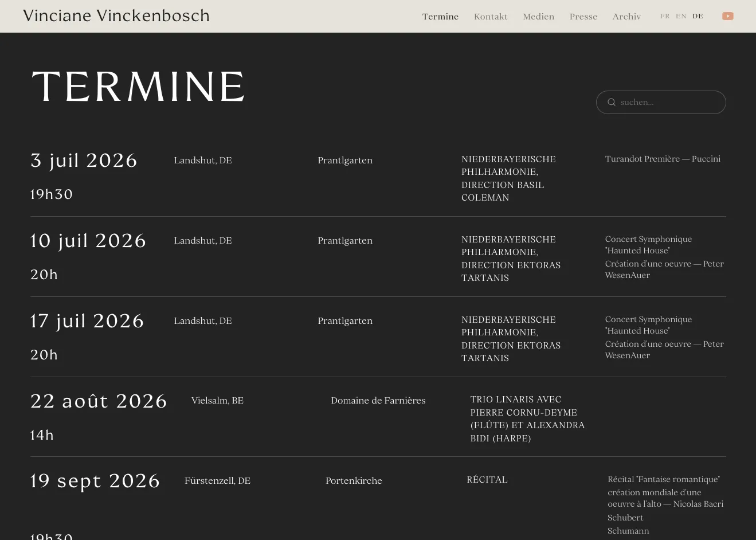This screenshot has width=756, height=540.
Task: Click Landshut, DE in the 10 juil row
Action: [x=203, y=241]
